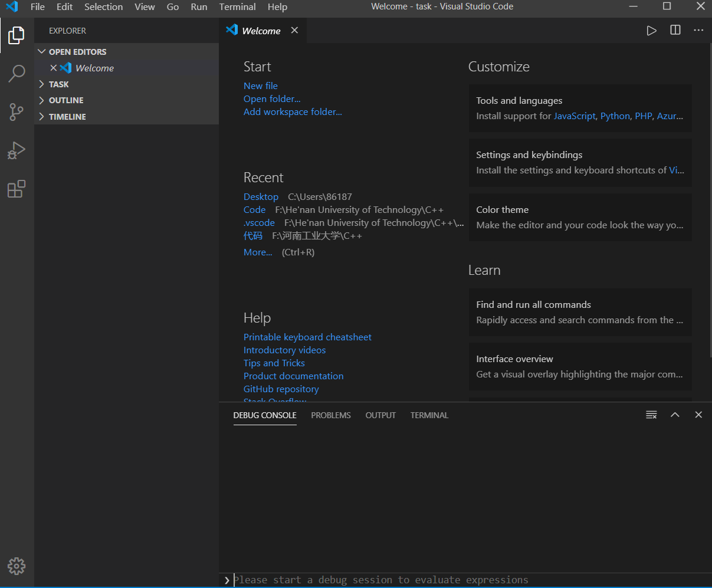The image size is (712, 588).
Task: Open the Run and Debug view icon
Action: (17, 150)
